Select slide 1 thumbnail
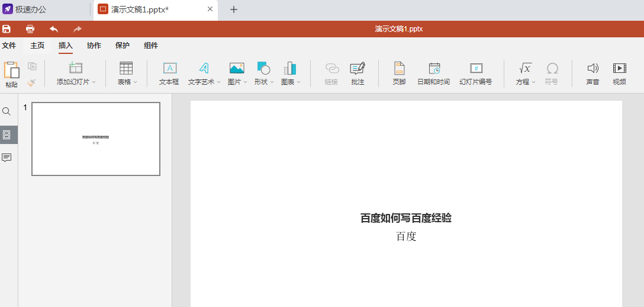Image resolution: width=644 pixels, height=307 pixels. point(96,139)
